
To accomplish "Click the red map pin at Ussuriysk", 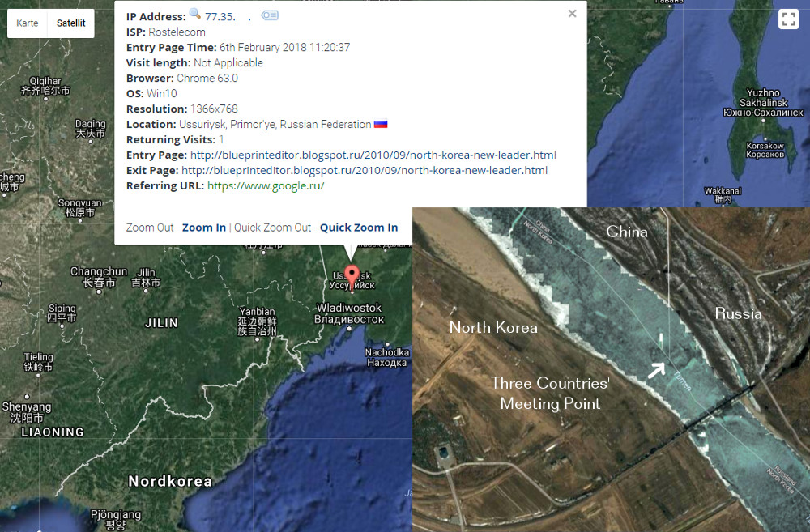I will [x=352, y=278].
